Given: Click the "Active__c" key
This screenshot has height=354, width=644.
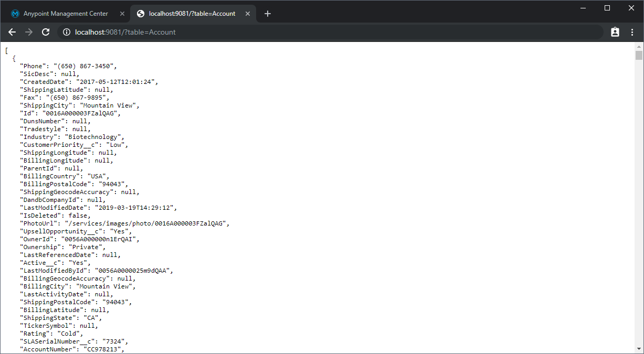Looking at the screenshot, I should (40, 263).
